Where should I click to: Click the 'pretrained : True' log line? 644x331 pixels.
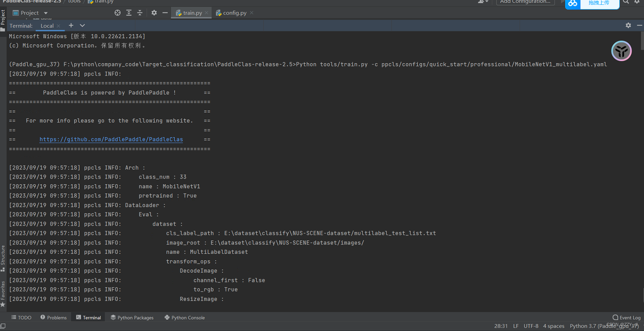pyautogui.click(x=103, y=196)
